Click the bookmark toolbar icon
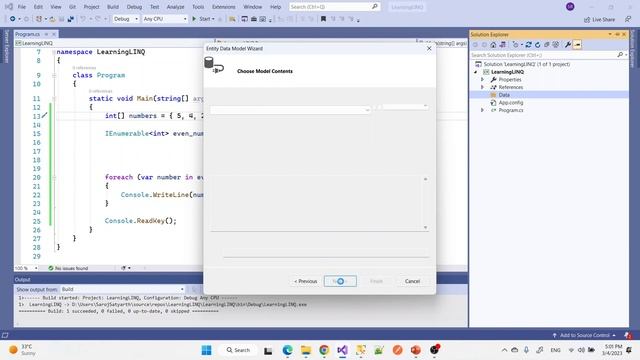This screenshot has width=640, height=360. pos(323,19)
